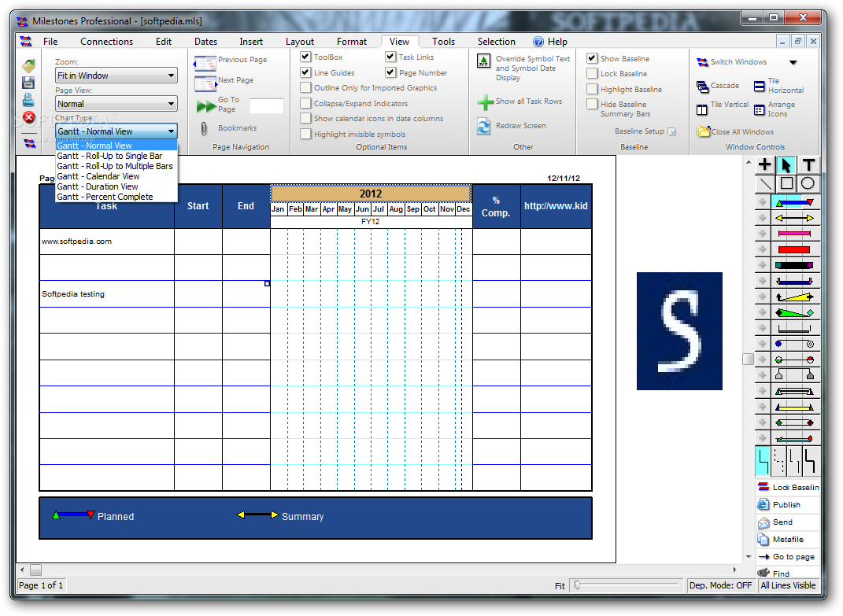
Task: Click the red X icon in left toolbar
Action: [28, 117]
